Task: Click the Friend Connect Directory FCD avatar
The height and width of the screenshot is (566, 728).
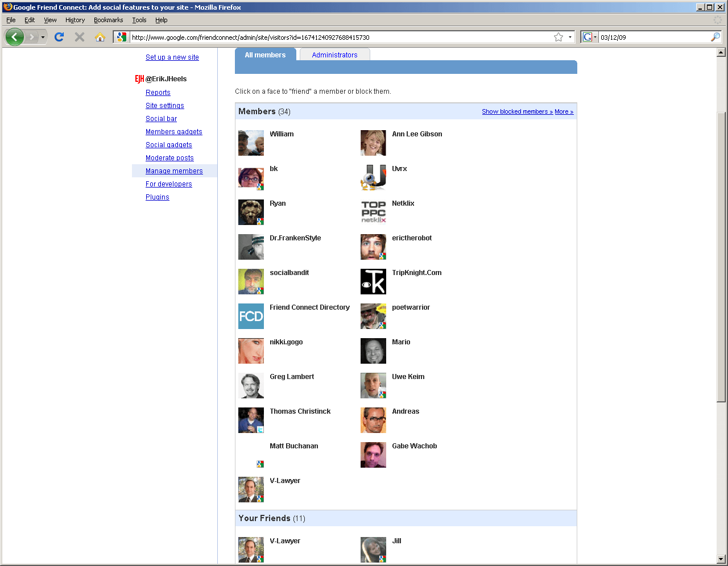Action: point(251,317)
